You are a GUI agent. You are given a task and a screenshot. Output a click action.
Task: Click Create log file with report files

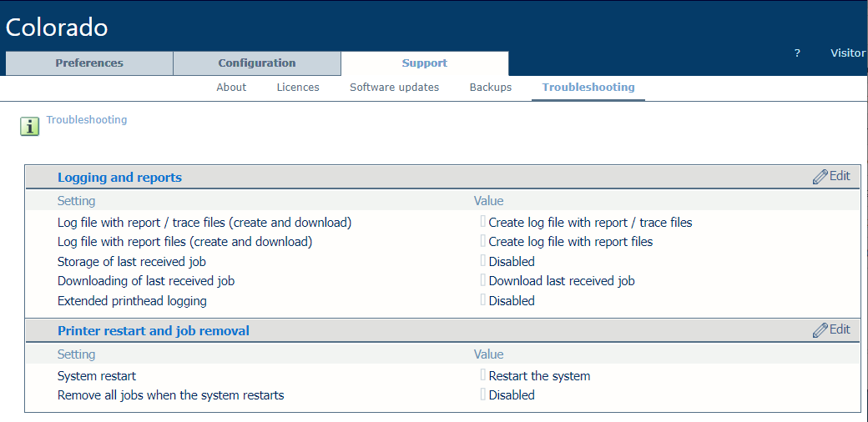click(571, 242)
